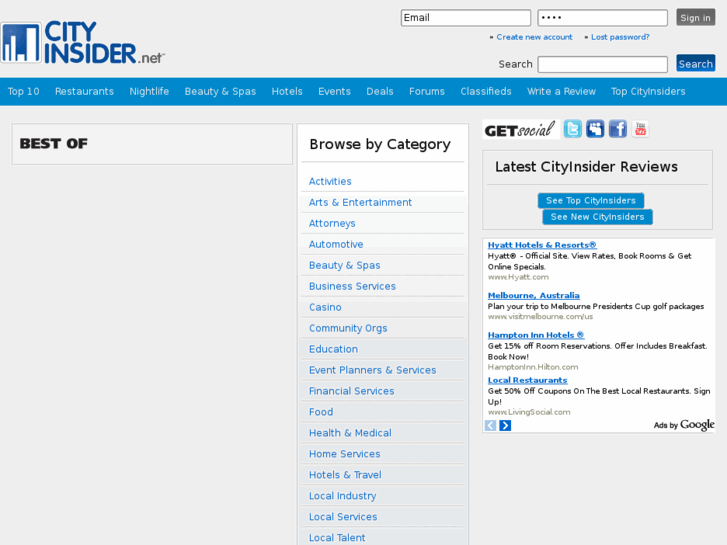727x545 pixels.
Task: Select the Local Talent category
Action: coord(337,538)
